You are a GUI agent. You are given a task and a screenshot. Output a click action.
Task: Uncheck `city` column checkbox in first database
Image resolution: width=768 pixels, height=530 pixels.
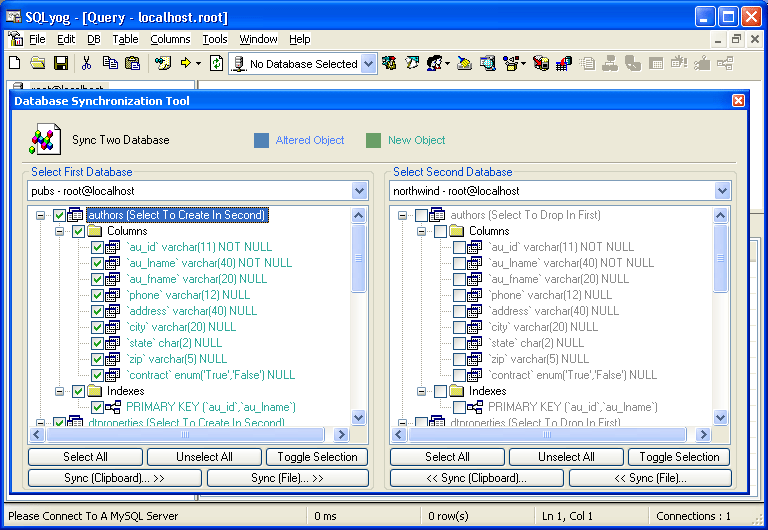coord(97,327)
